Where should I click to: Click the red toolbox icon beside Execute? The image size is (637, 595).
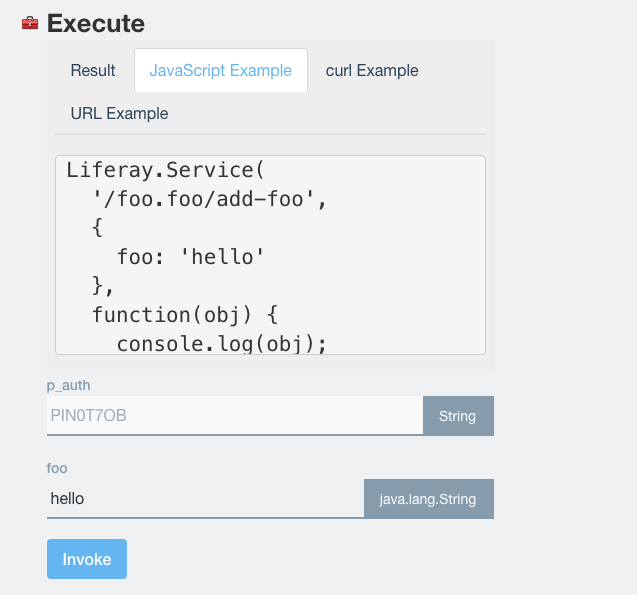[30, 23]
